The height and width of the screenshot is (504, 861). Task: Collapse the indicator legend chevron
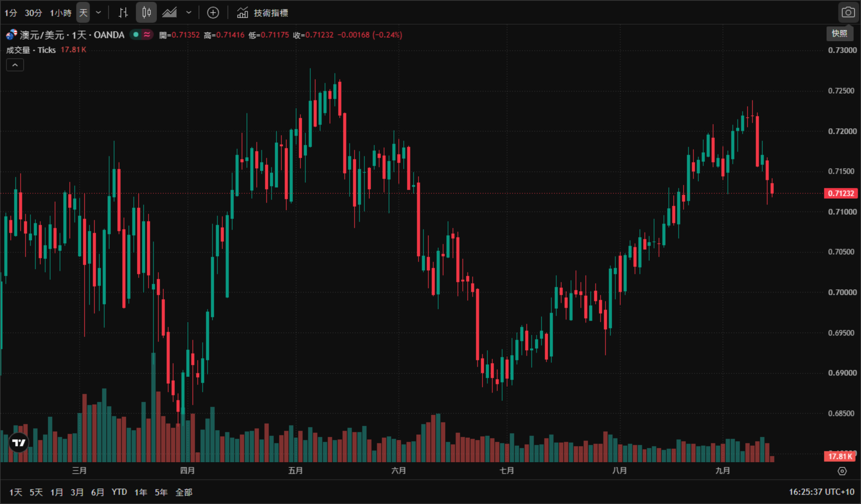(15, 65)
